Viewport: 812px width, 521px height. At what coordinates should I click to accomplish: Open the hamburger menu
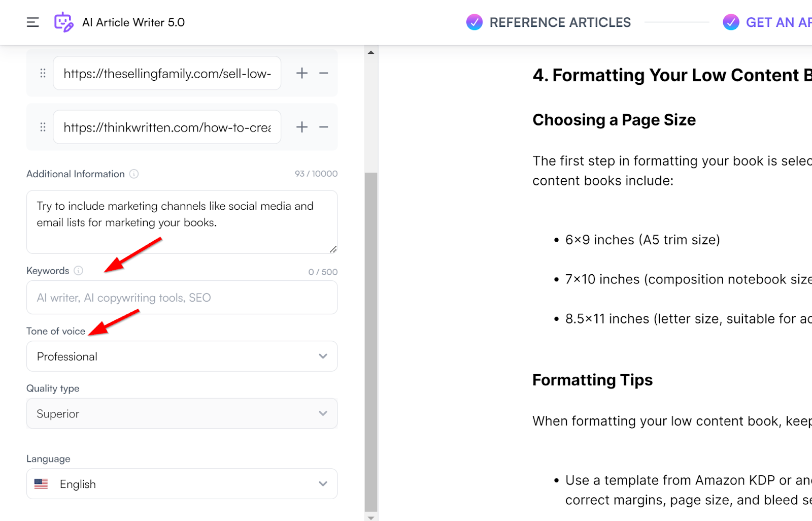point(33,22)
